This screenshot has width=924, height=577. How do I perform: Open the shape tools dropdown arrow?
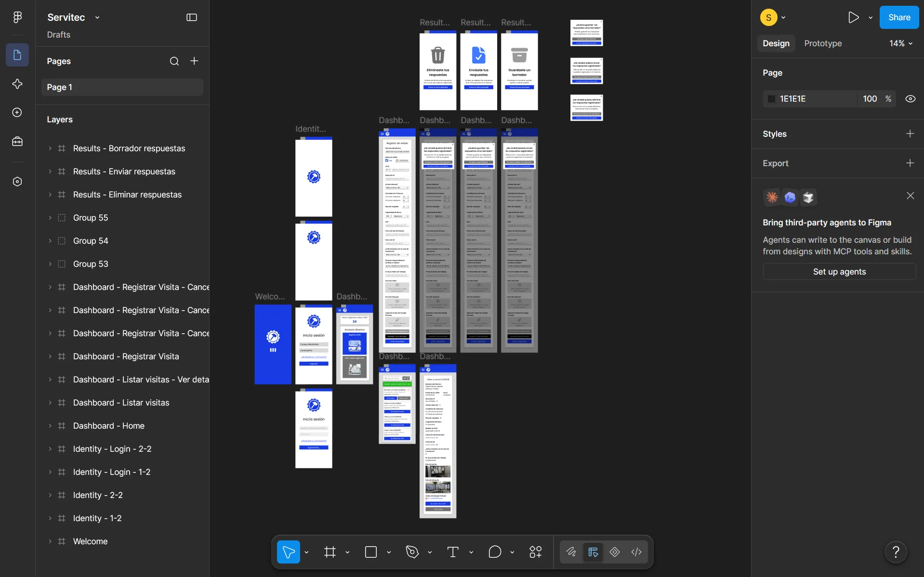(x=389, y=552)
